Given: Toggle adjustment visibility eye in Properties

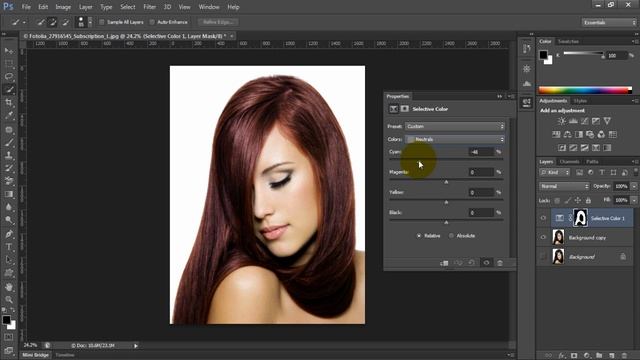Looking at the screenshot, I should 486,263.
